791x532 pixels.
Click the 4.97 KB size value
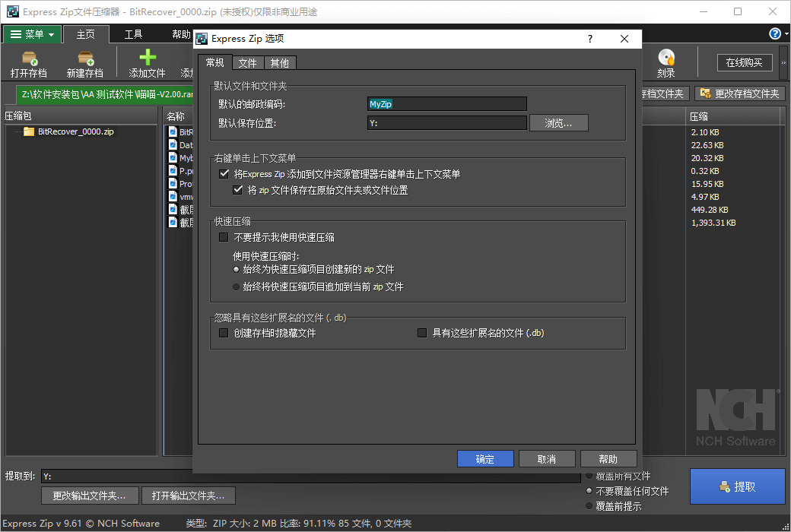tap(705, 197)
